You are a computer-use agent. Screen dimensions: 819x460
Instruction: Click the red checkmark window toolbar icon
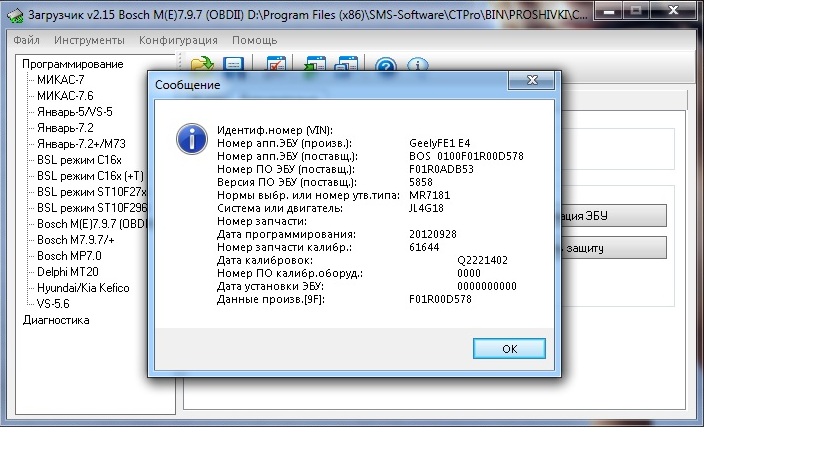276,63
